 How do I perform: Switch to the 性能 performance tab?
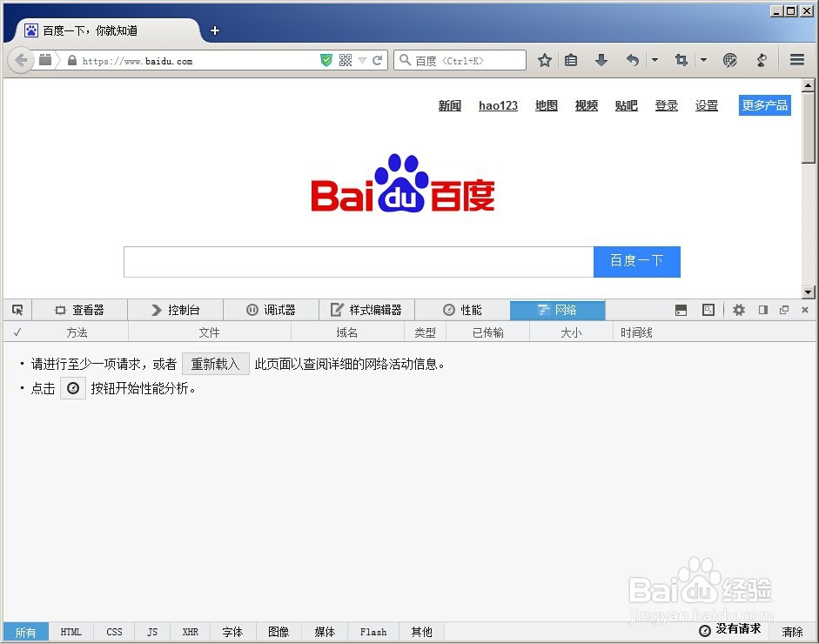(462, 310)
